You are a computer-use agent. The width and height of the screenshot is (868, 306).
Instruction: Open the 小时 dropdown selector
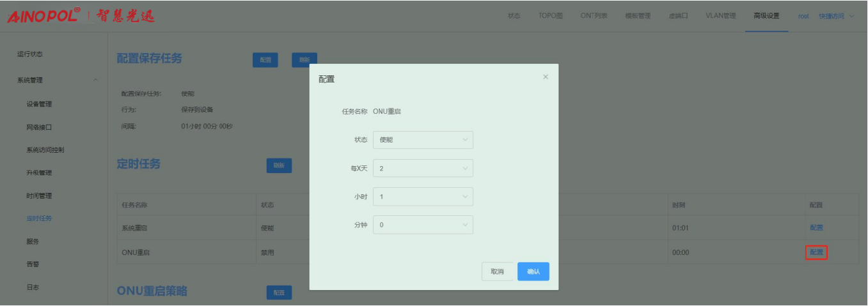(x=422, y=197)
